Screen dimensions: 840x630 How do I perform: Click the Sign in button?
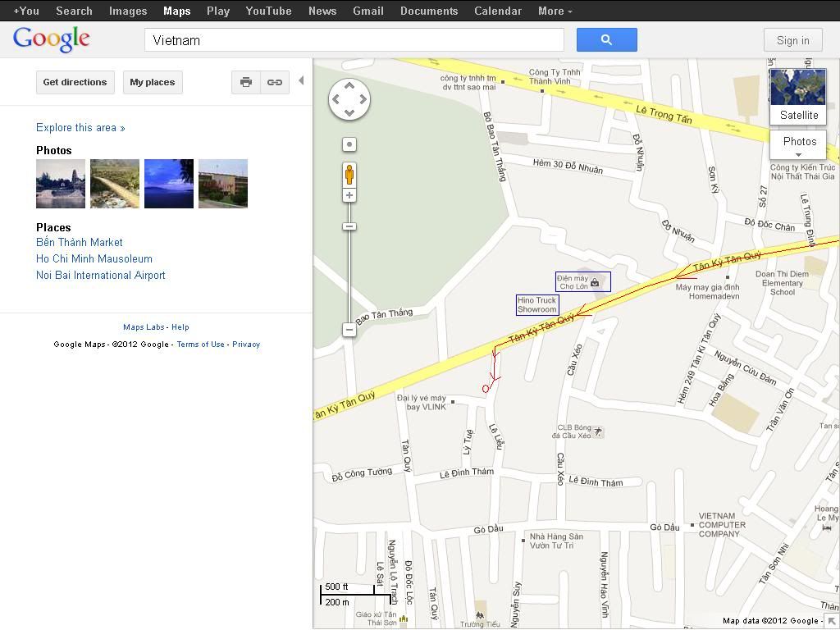[x=793, y=40]
